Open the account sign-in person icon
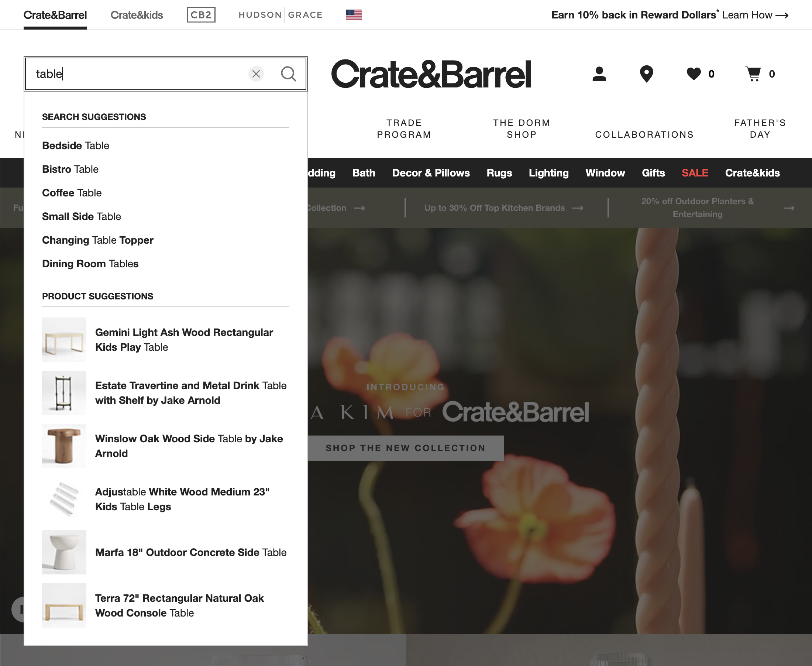812x666 pixels. coord(599,74)
